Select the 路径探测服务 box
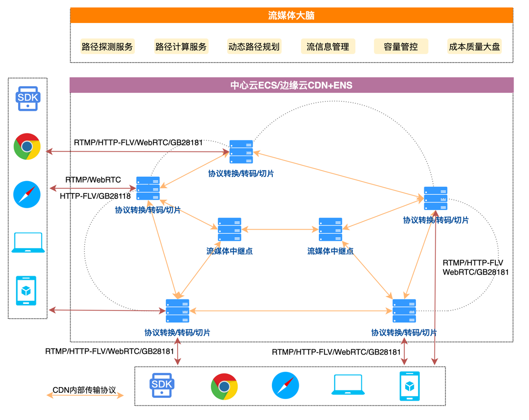The height and width of the screenshot is (420, 529). pyautogui.click(x=107, y=47)
